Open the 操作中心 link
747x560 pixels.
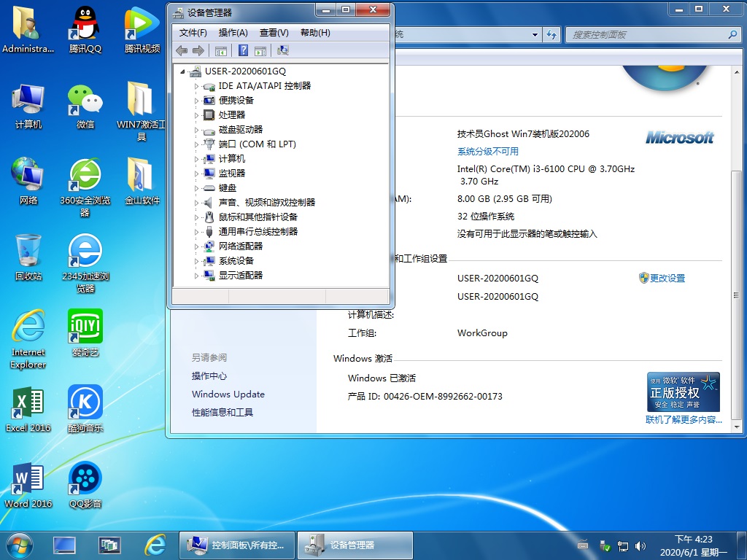pos(209,376)
